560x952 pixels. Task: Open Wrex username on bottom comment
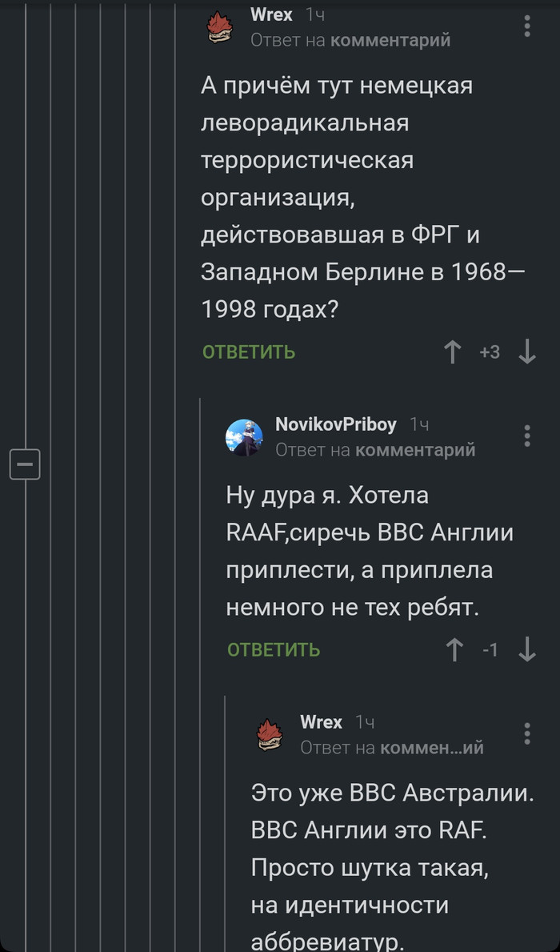click(321, 722)
